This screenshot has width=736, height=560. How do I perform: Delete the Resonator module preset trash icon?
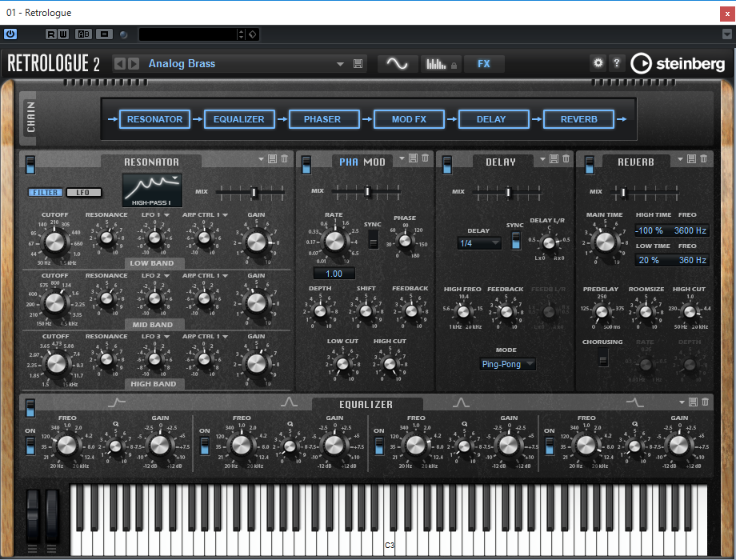tap(285, 158)
